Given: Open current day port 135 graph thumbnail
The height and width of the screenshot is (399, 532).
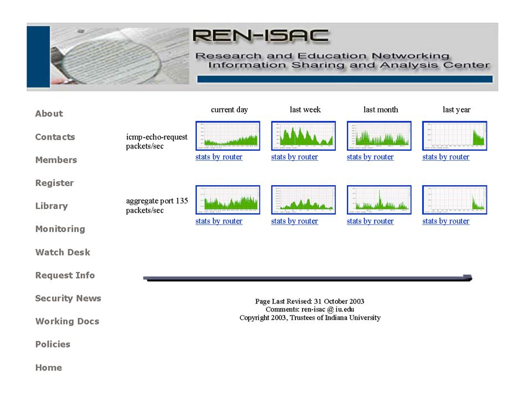Looking at the screenshot, I should pos(228,200).
